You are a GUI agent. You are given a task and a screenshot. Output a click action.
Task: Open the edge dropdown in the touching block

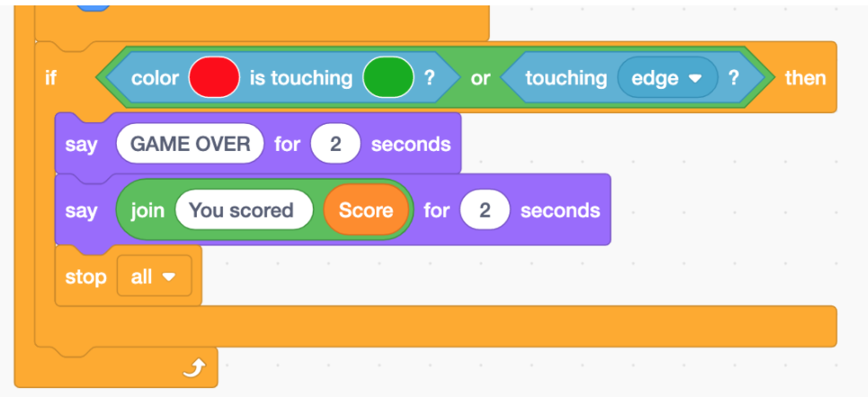(x=668, y=78)
